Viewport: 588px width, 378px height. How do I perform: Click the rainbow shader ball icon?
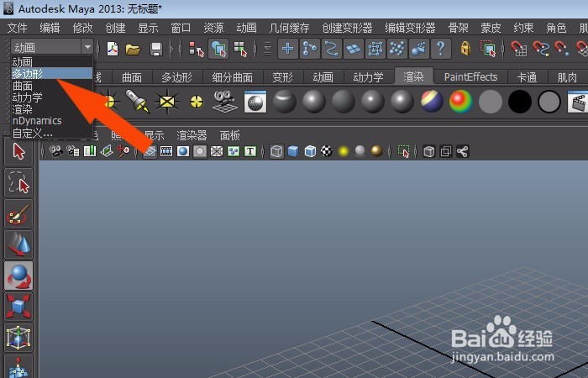pos(461,102)
